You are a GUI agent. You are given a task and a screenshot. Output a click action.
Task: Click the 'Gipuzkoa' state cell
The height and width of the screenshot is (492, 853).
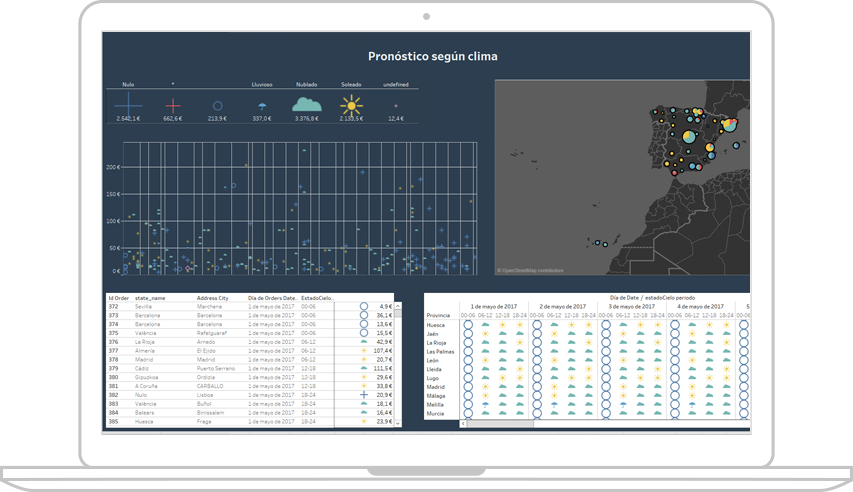pos(147,377)
